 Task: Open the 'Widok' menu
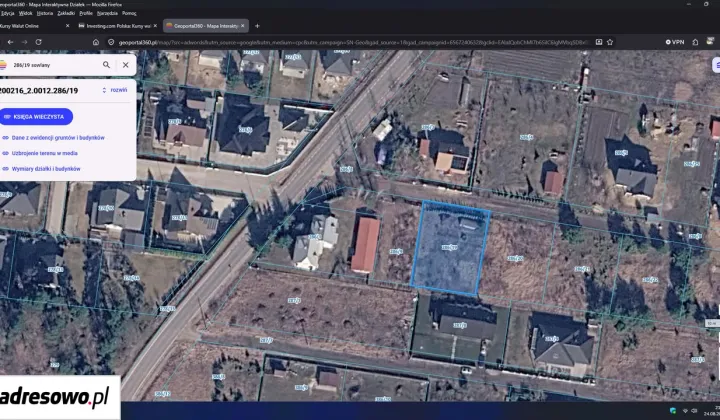coord(25,13)
